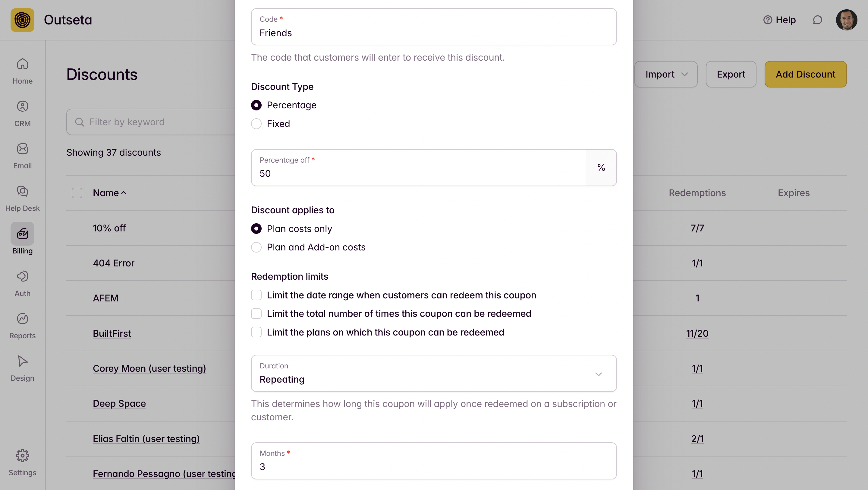Click the Add Discount button

(805, 74)
